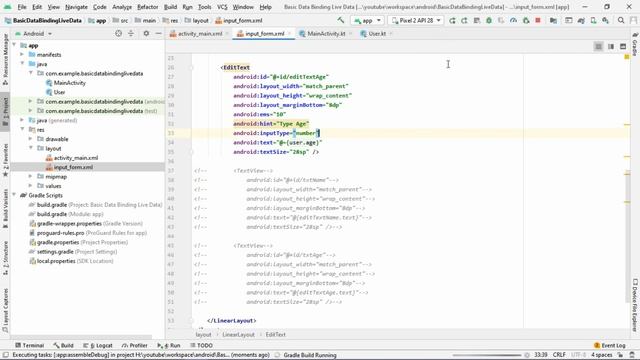640x360 pixels.
Task: Select MainActivity in the project tree
Action: point(70,83)
